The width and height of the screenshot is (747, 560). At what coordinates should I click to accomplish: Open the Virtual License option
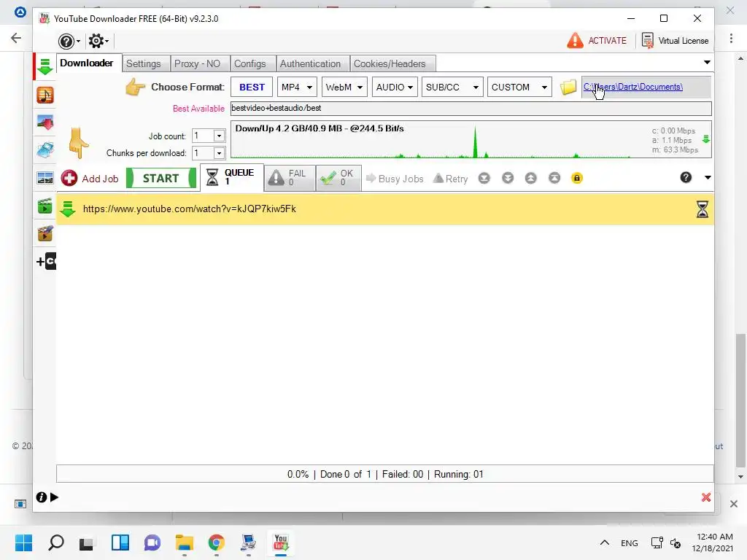coord(675,41)
